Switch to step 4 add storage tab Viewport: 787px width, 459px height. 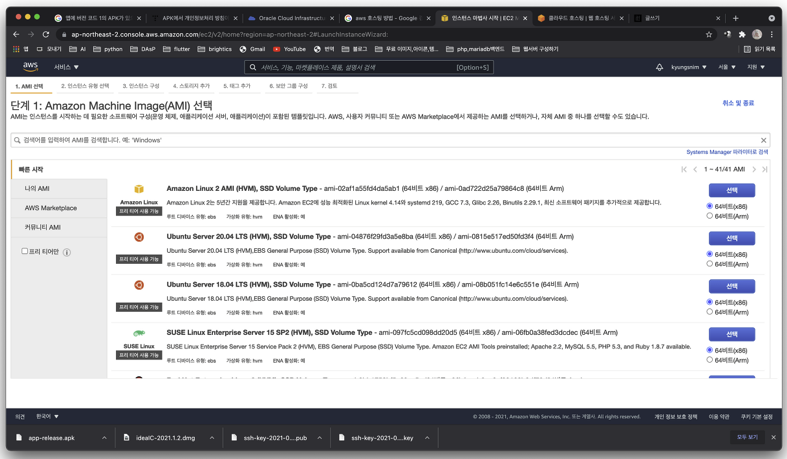(x=191, y=86)
